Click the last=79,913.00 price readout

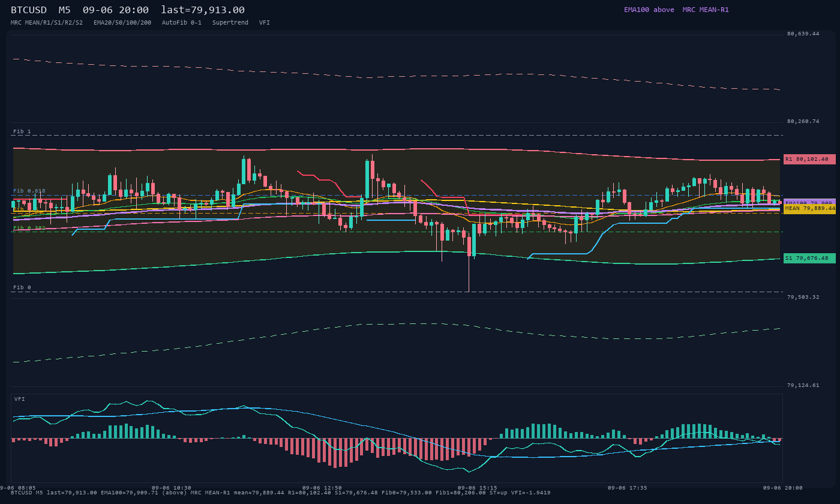203,10
